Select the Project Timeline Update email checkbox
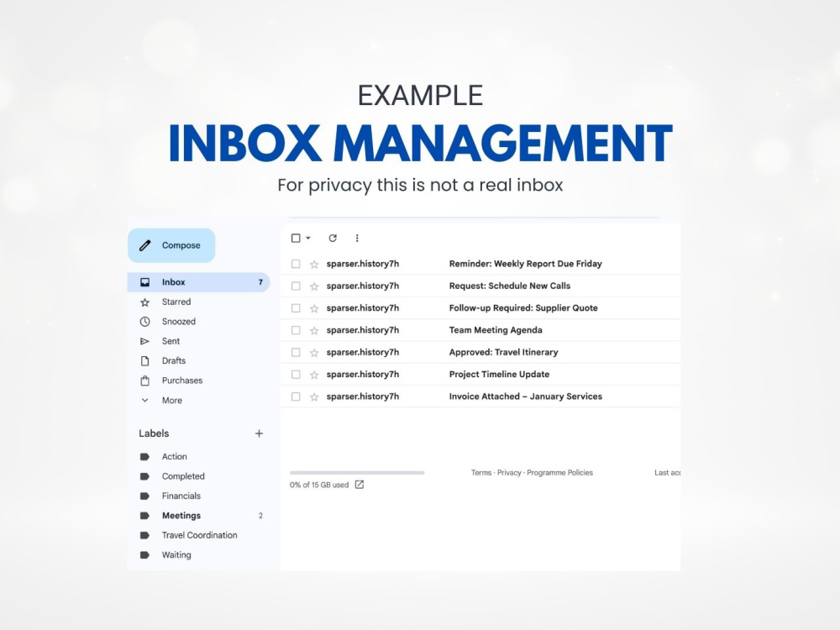840x630 pixels. click(x=296, y=375)
